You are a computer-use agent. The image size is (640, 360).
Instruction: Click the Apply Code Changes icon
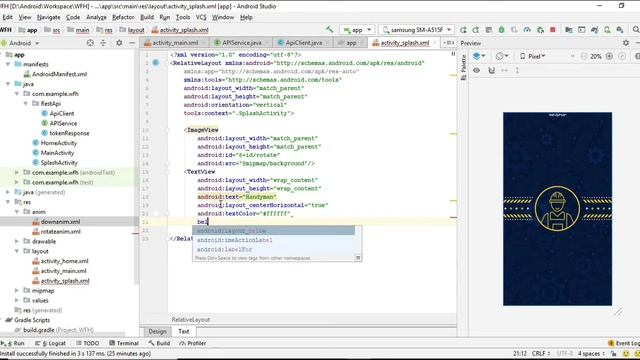coord(489,30)
